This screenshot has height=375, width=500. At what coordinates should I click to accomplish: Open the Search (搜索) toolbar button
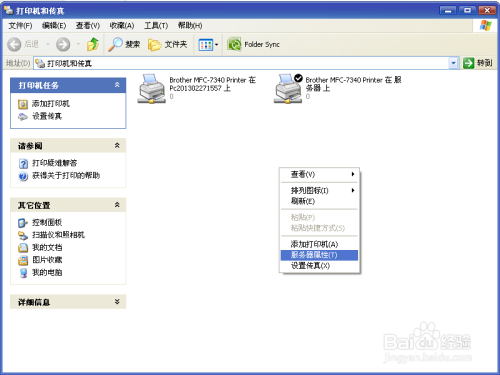[x=124, y=44]
